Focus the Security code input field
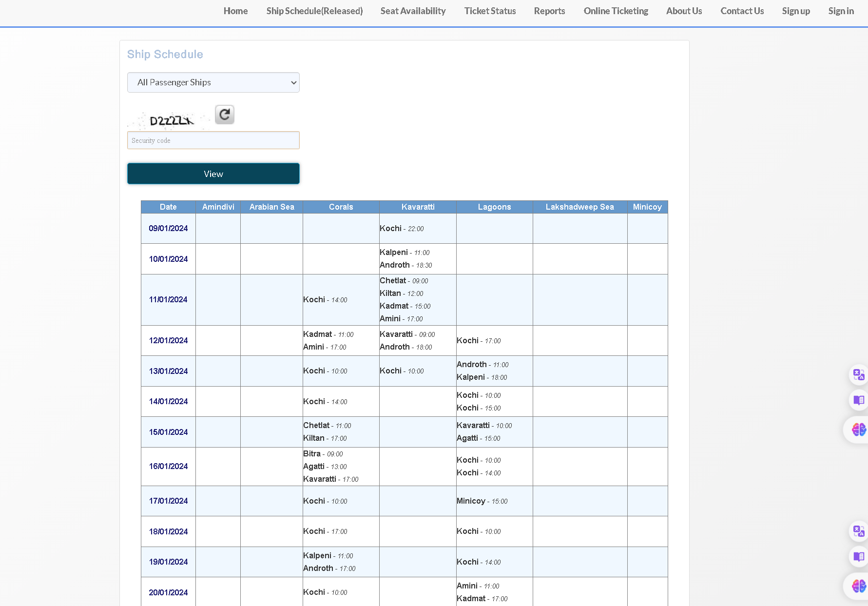 pyautogui.click(x=213, y=140)
